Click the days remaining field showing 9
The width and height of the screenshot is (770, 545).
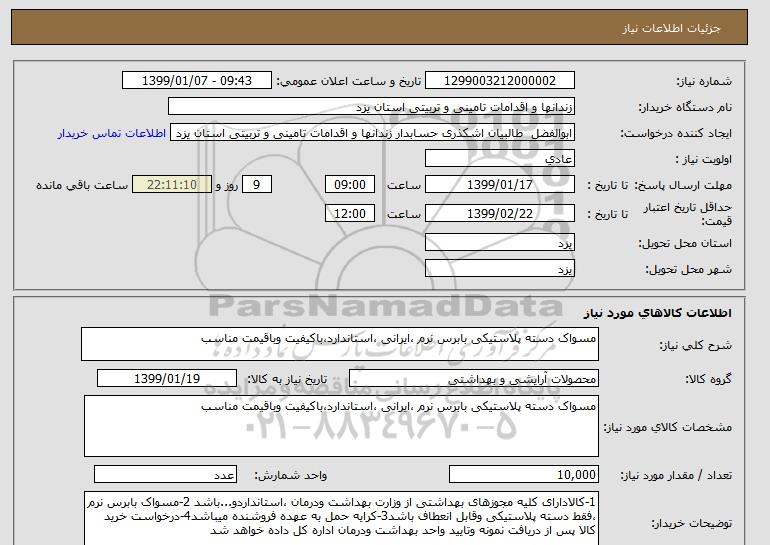tap(256, 185)
